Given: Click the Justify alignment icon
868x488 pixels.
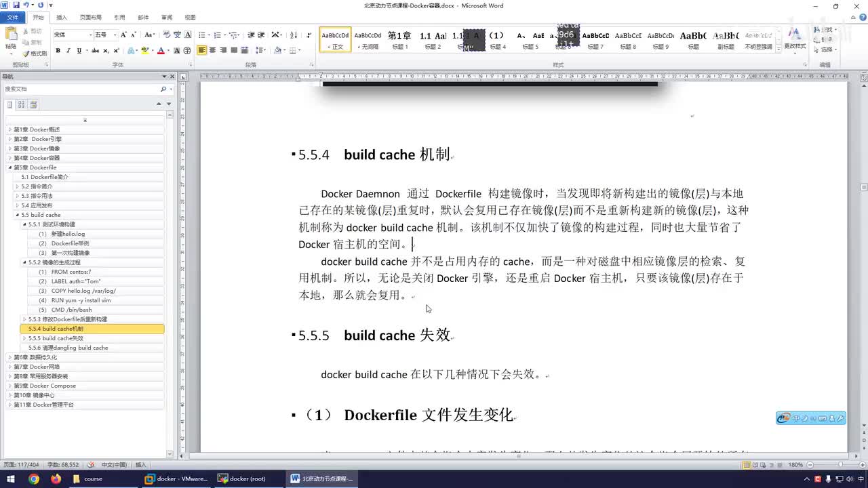Looking at the screenshot, I should point(235,51).
